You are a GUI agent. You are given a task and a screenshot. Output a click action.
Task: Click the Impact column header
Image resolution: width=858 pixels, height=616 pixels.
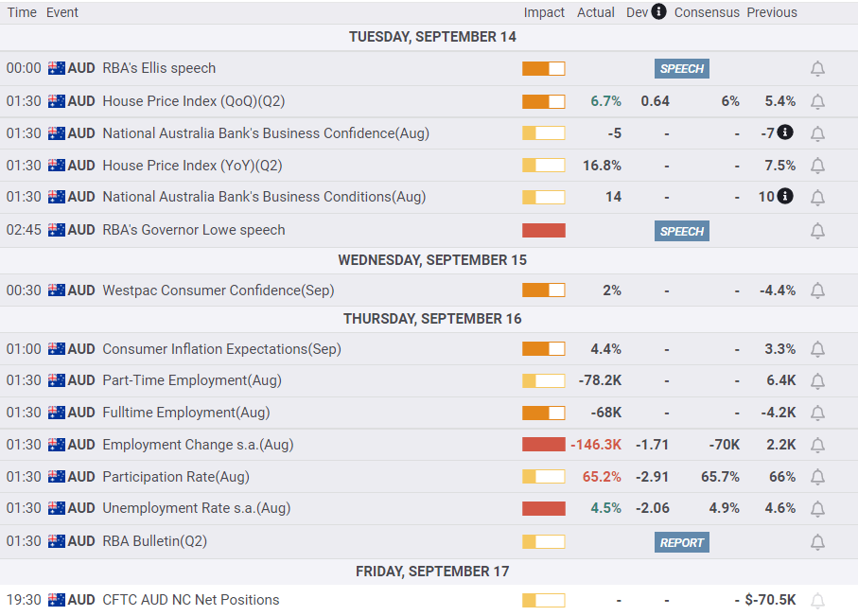point(544,12)
